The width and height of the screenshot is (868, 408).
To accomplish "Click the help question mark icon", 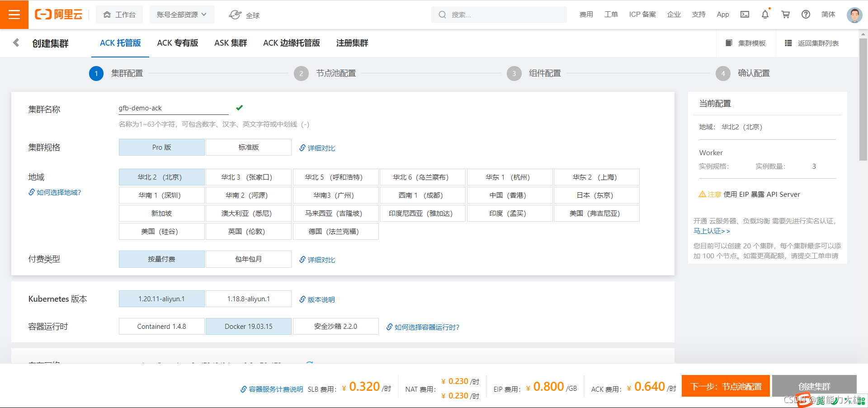I will (x=806, y=14).
